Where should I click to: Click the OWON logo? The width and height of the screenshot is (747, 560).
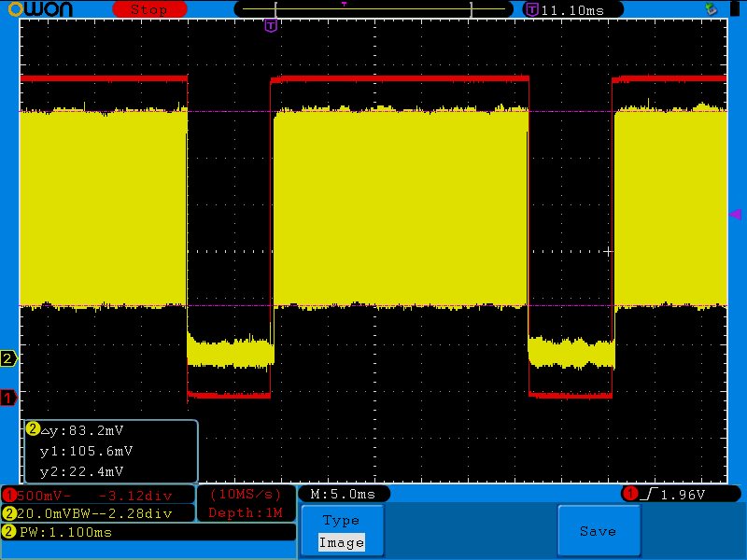pos(40,9)
